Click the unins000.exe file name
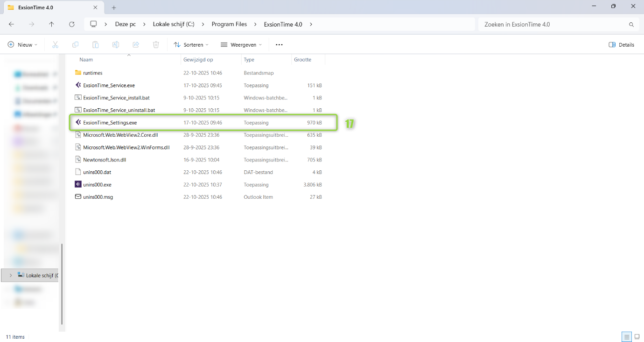 97,184
